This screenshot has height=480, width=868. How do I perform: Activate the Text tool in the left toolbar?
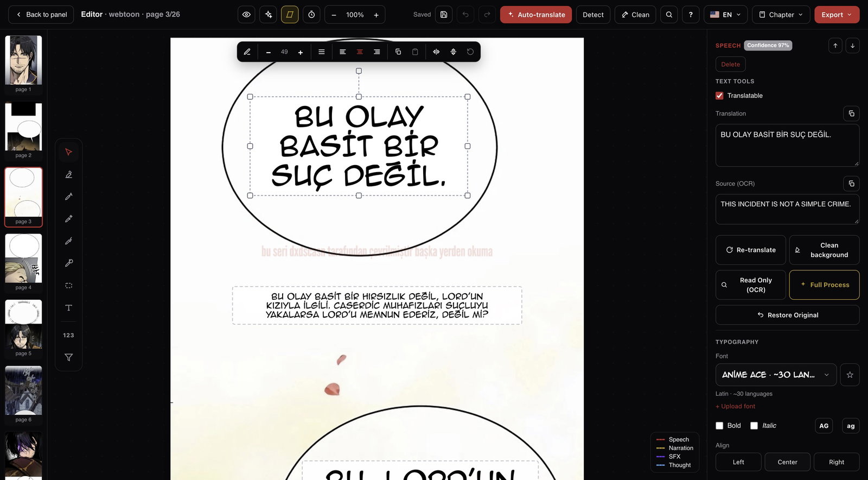68,308
